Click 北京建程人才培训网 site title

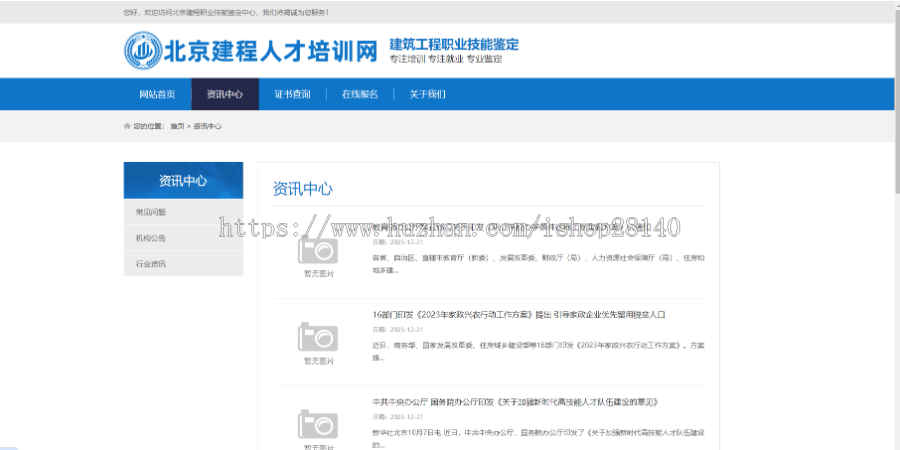pos(270,51)
